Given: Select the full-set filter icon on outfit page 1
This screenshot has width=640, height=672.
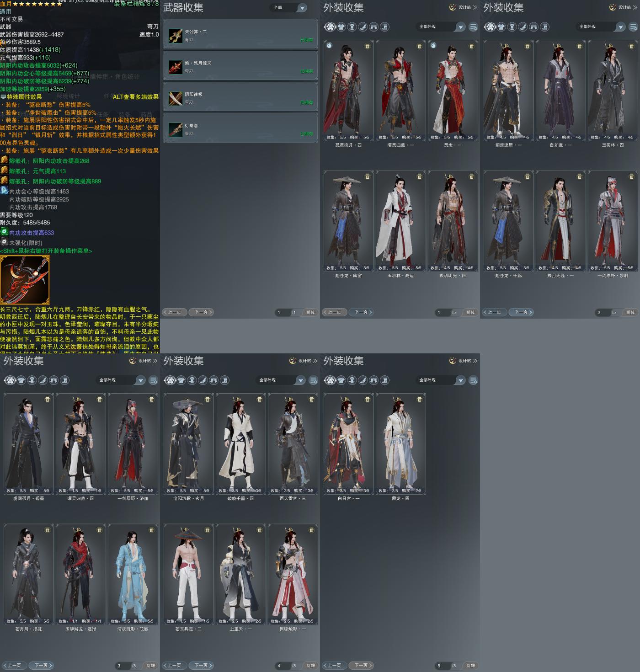Looking at the screenshot, I should pyautogui.click(x=330, y=27).
